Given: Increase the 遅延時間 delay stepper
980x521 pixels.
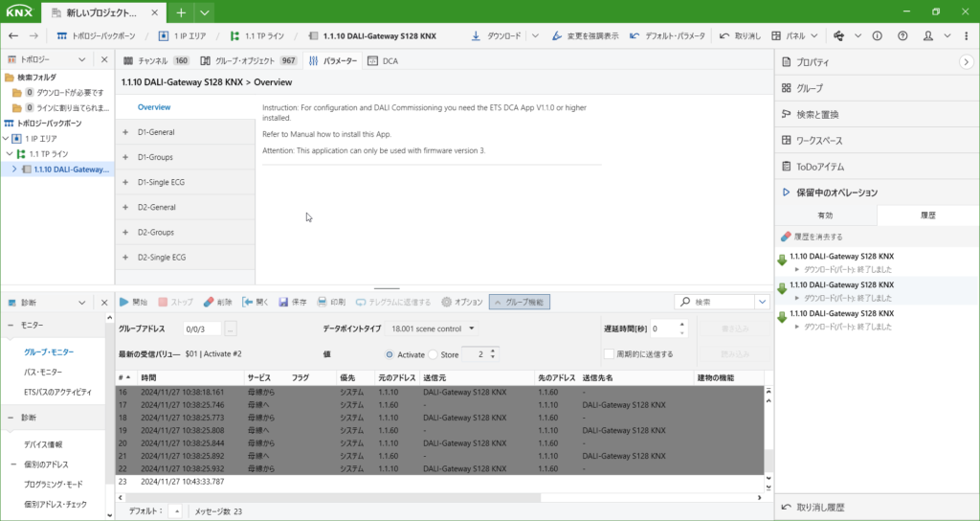Looking at the screenshot, I should tap(681, 325).
